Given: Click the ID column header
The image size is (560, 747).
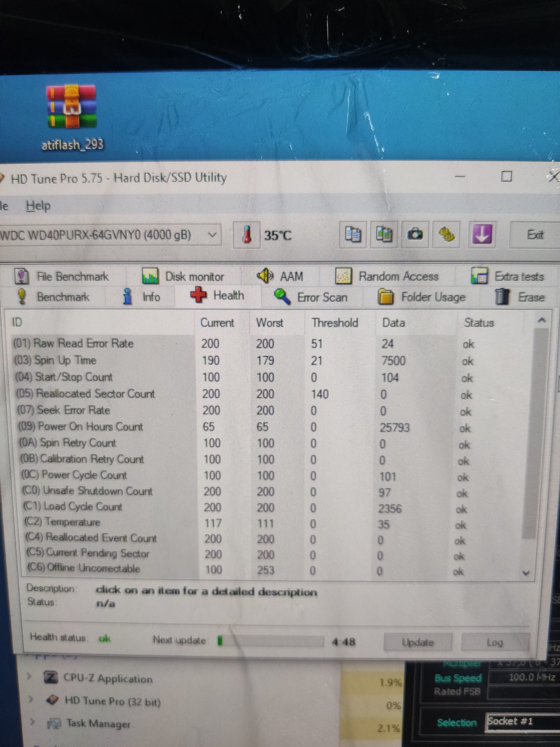Looking at the screenshot, I should [17, 322].
